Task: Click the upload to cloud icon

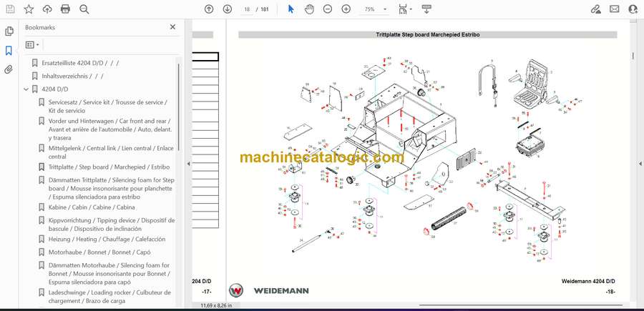Action: 47,9
